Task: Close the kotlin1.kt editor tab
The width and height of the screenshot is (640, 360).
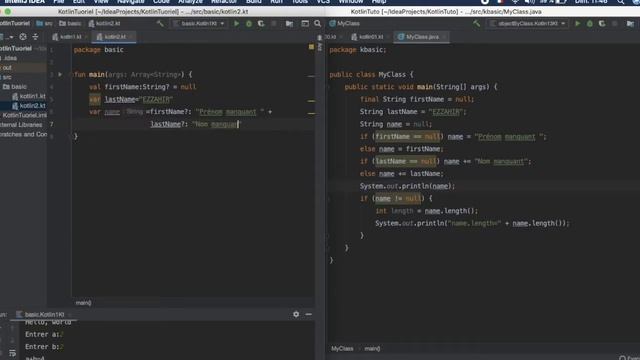Action: (87, 37)
